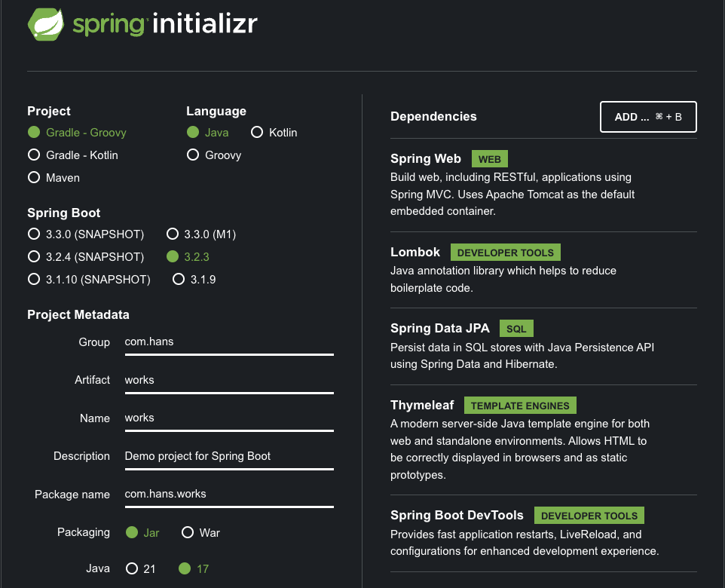Select Java version 21
Image resolution: width=725 pixels, height=588 pixels.
point(141,568)
